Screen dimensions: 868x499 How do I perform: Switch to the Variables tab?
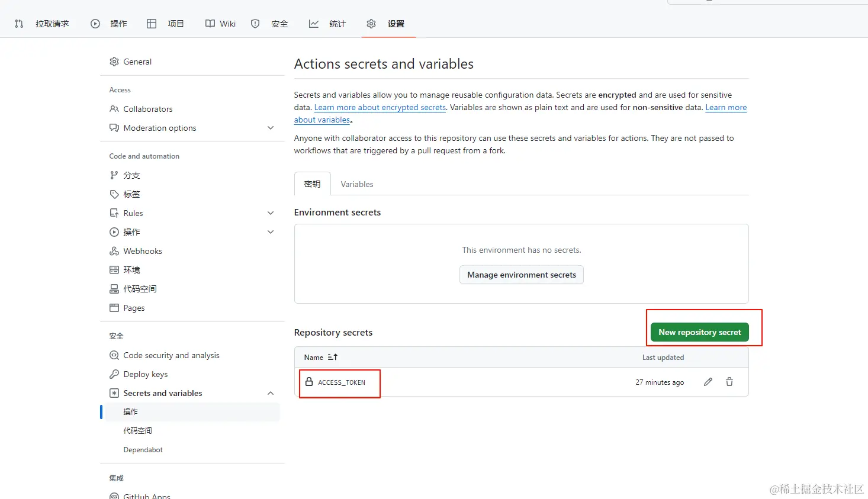click(357, 184)
